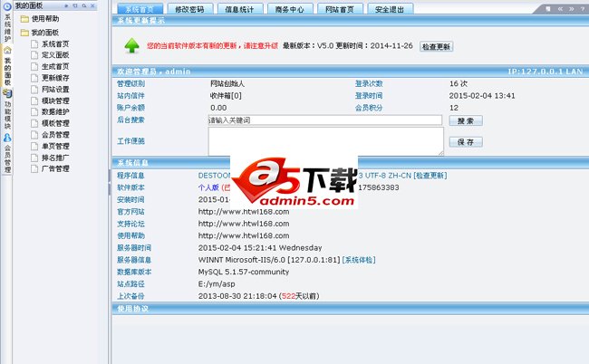Click the [检查更新] link in 程序信息 row

click(430, 176)
